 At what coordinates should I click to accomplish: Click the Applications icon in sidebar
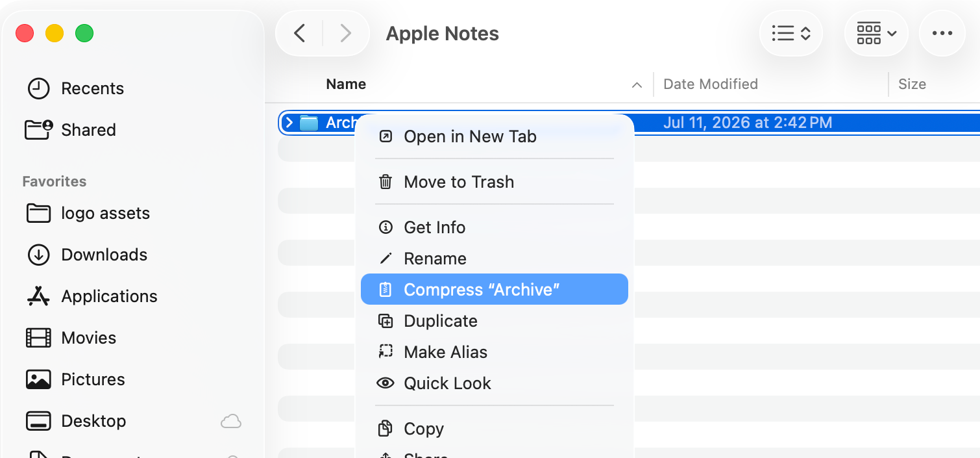(x=38, y=296)
